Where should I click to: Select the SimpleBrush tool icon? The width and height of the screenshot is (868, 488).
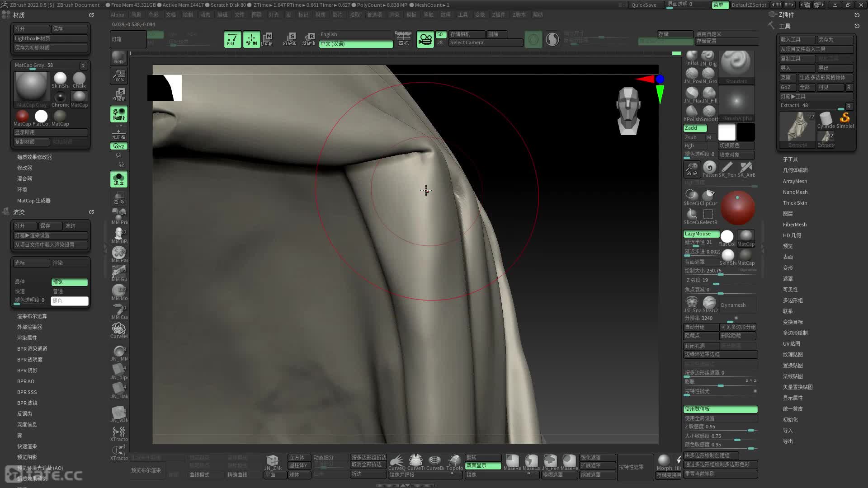coord(845,120)
